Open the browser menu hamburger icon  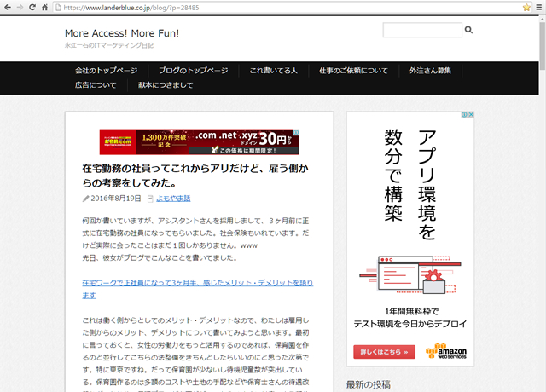(x=538, y=7)
